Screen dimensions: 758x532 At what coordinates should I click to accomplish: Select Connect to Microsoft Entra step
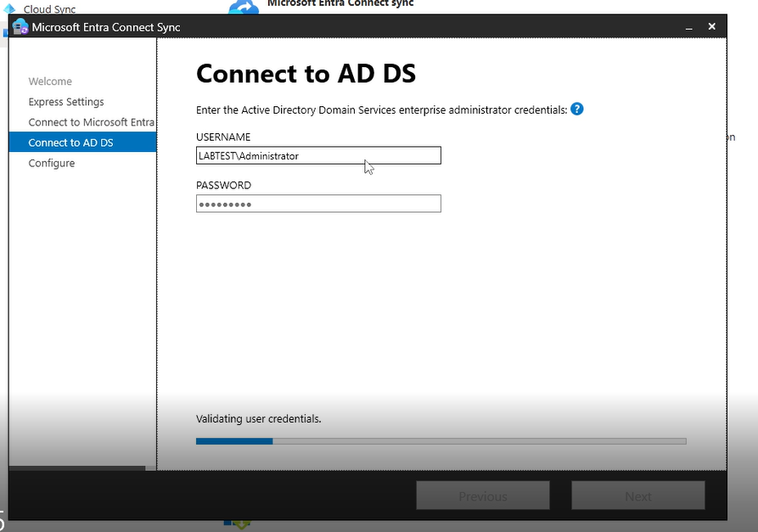tap(92, 122)
